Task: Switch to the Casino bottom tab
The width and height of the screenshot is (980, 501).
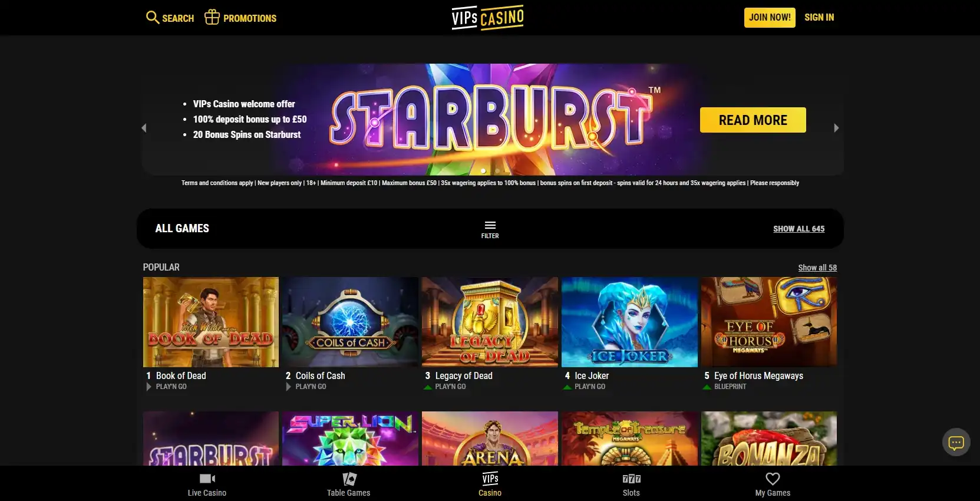Action: tap(490, 484)
